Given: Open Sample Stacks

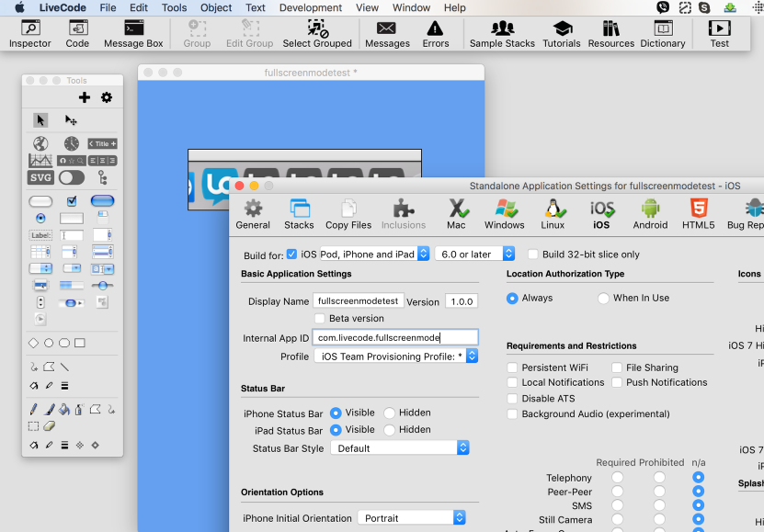Looking at the screenshot, I should point(502,34).
